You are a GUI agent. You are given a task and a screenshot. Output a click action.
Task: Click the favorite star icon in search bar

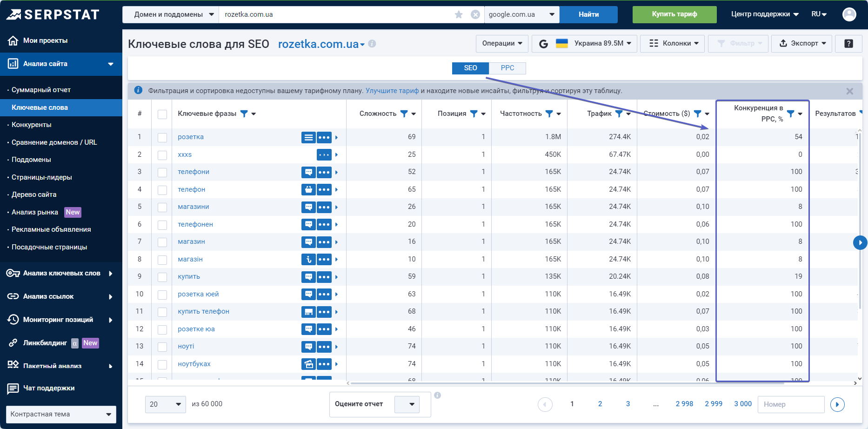[459, 14]
